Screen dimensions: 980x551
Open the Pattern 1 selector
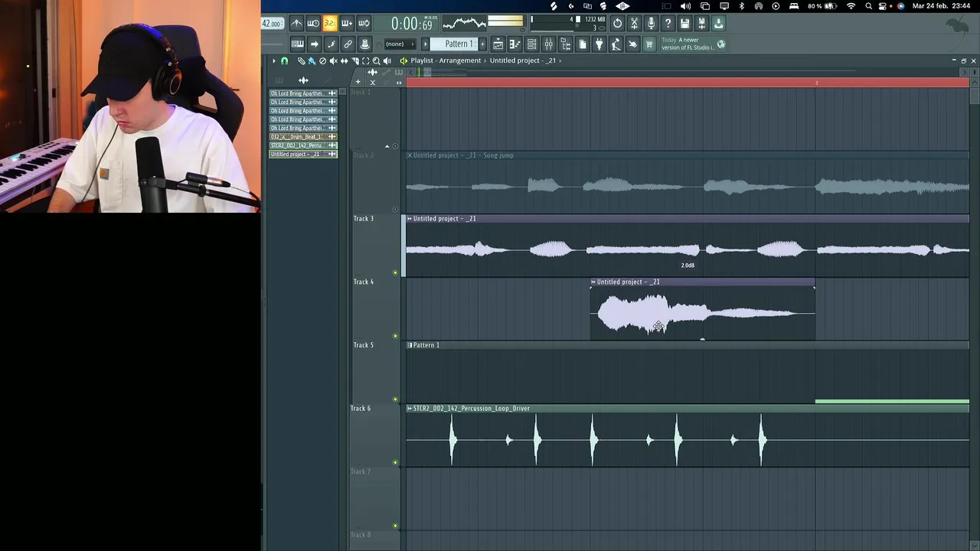tap(459, 44)
